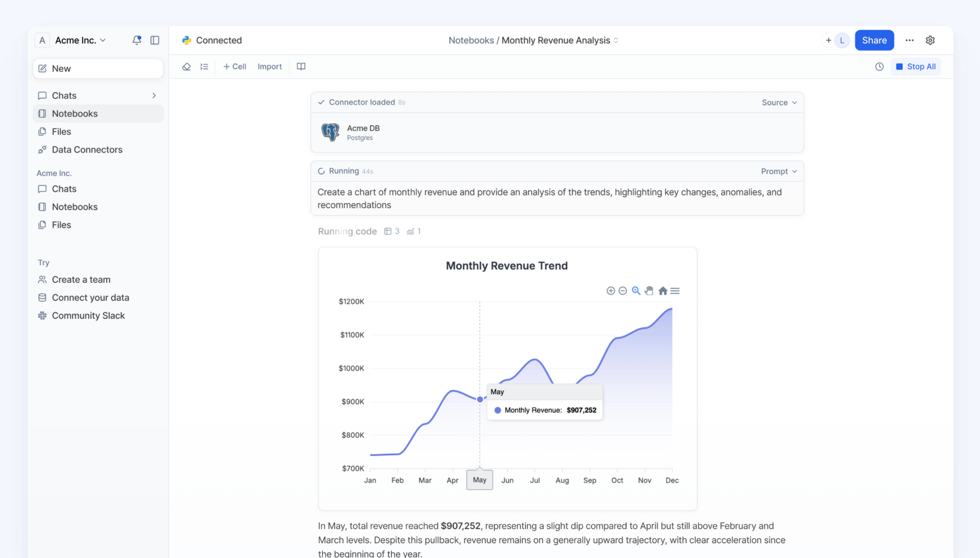Image resolution: width=980 pixels, height=558 pixels.
Task: Open Data Connectors in sidebar
Action: (87, 150)
